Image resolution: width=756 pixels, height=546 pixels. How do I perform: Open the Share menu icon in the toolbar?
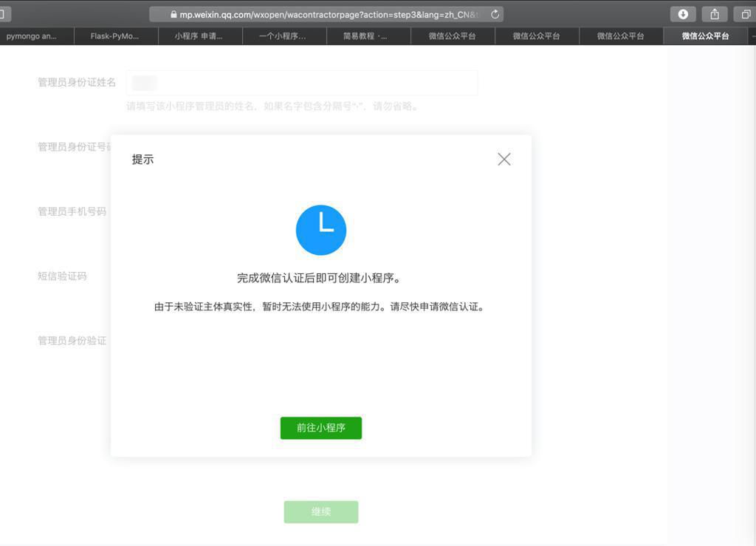(715, 15)
